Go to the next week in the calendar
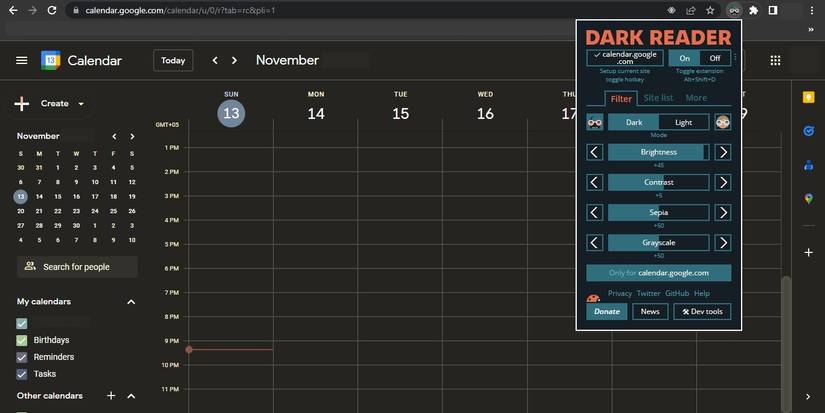The height and width of the screenshot is (413, 825). tap(234, 61)
